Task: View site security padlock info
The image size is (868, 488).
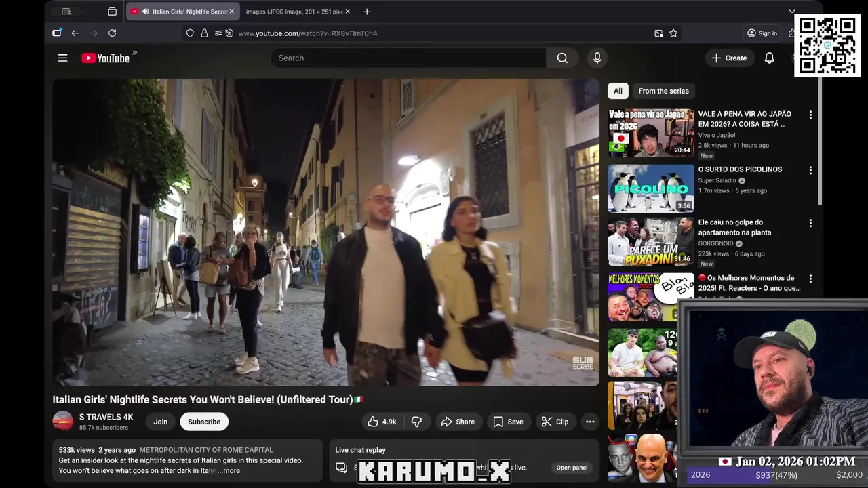Action: pyautogui.click(x=204, y=33)
